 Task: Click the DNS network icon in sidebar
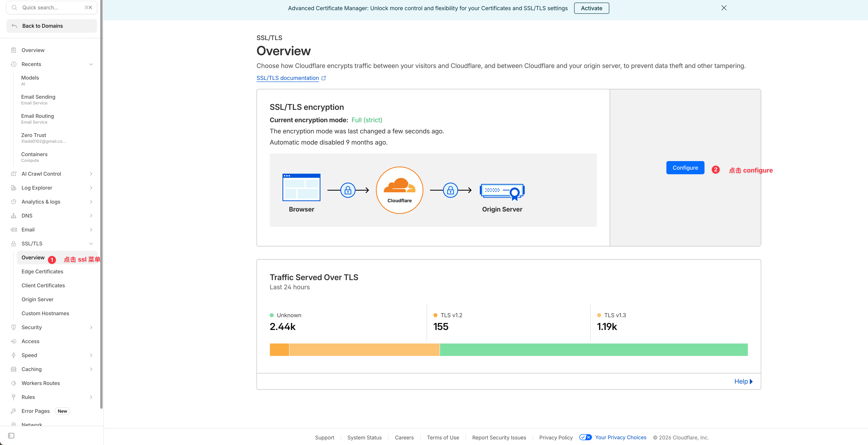click(14, 216)
